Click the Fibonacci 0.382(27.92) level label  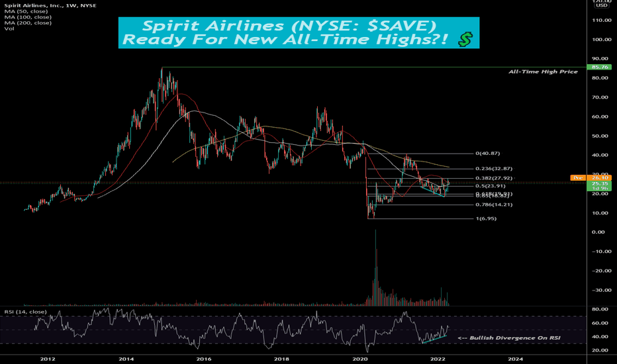click(494, 178)
